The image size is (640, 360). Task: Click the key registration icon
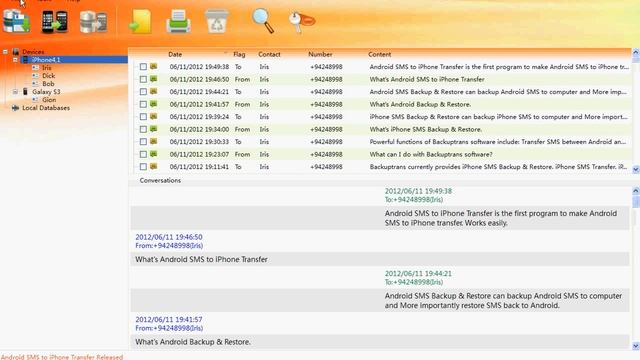(301, 21)
